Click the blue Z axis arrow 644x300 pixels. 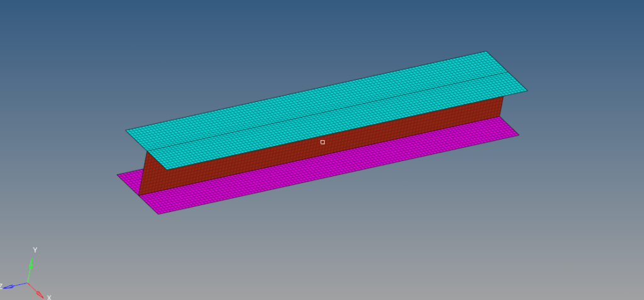(x=15, y=286)
